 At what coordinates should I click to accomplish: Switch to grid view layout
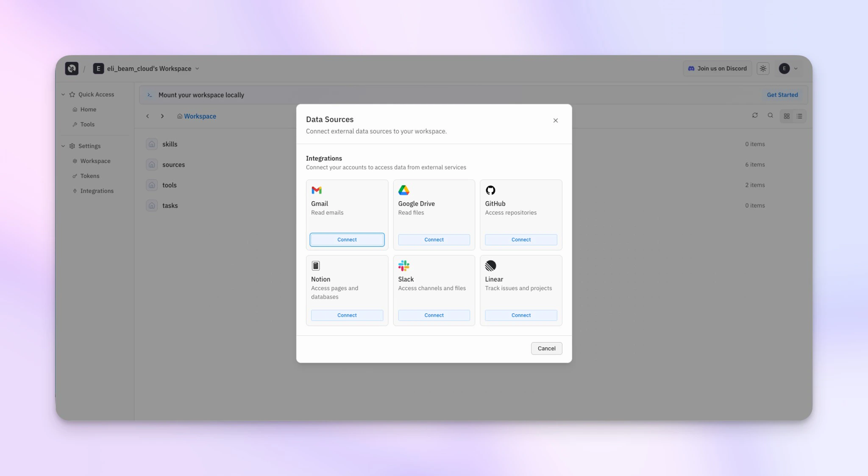point(787,116)
